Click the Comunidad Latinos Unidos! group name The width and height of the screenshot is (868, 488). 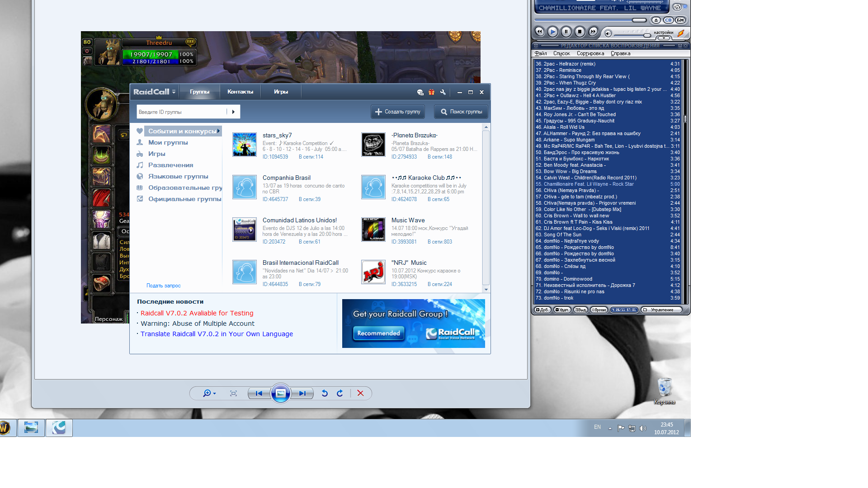[300, 220]
